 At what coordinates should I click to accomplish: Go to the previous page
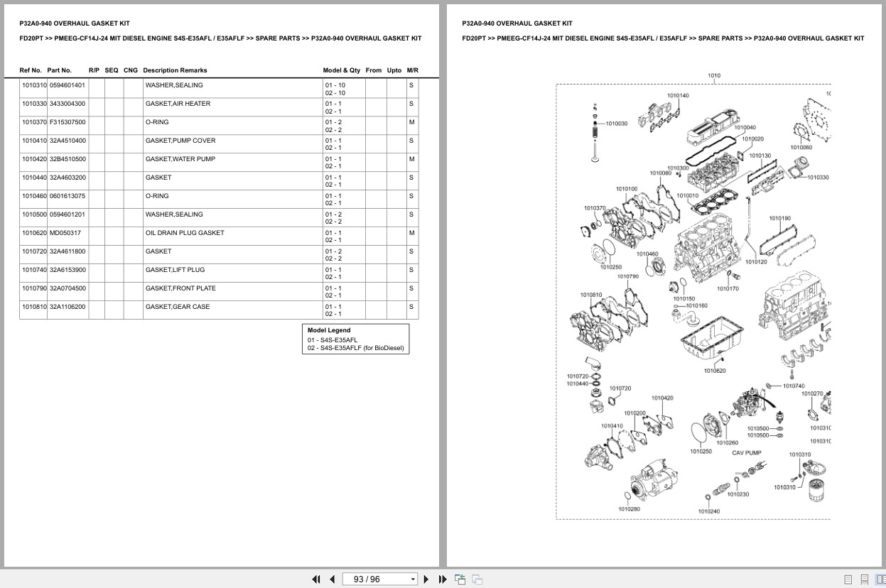(332, 579)
